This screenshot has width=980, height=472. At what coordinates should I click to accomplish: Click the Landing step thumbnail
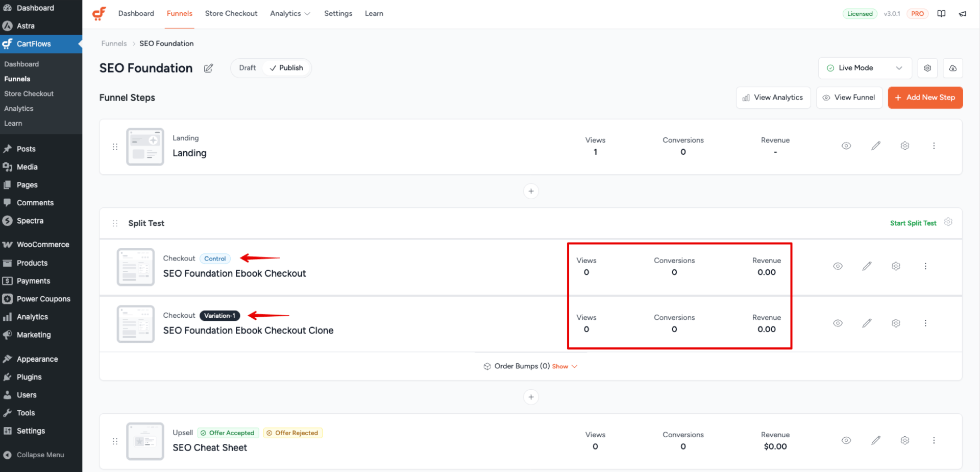pos(145,147)
